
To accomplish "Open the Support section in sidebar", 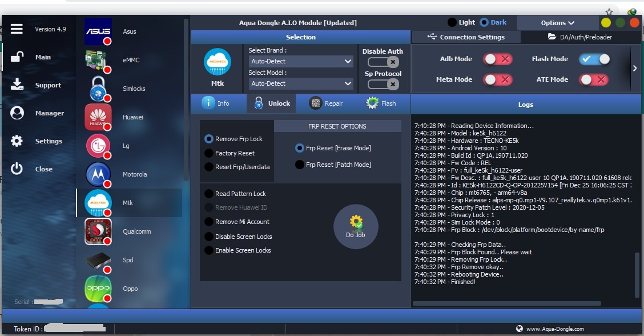I will point(48,85).
